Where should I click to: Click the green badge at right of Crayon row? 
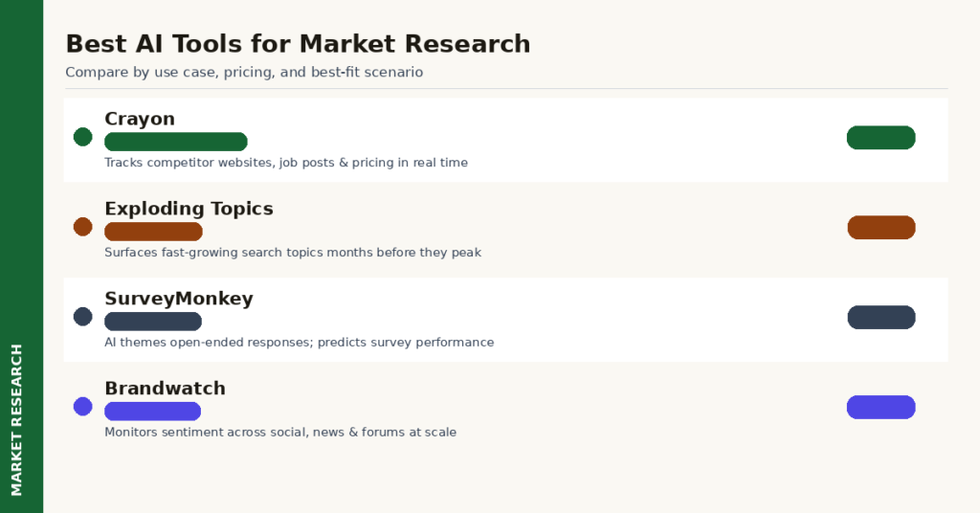click(881, 138)
